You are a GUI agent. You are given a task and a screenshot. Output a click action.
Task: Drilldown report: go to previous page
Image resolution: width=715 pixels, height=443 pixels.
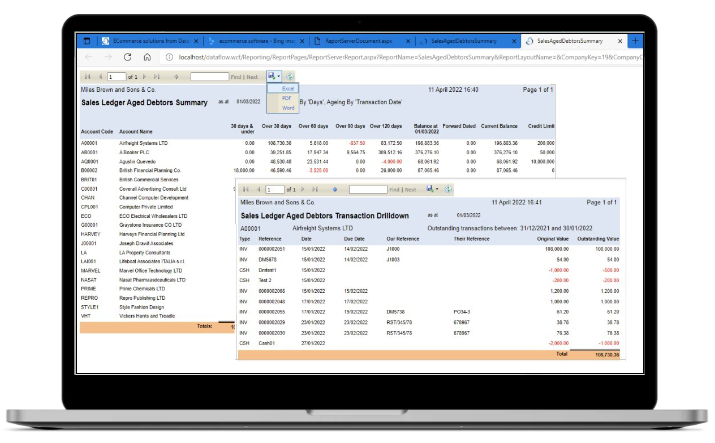pyautogui.click(x=259, y=189)
